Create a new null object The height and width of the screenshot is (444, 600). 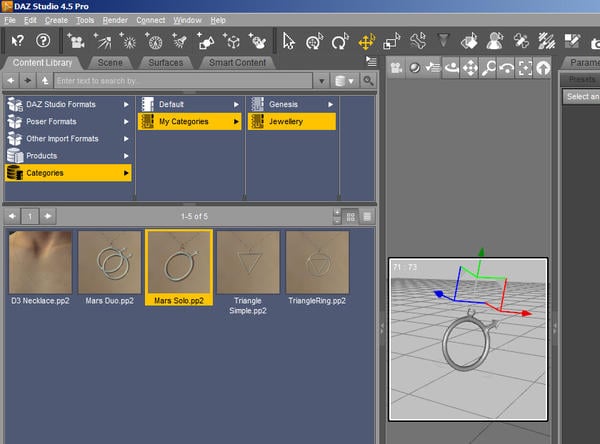point(206,41)
